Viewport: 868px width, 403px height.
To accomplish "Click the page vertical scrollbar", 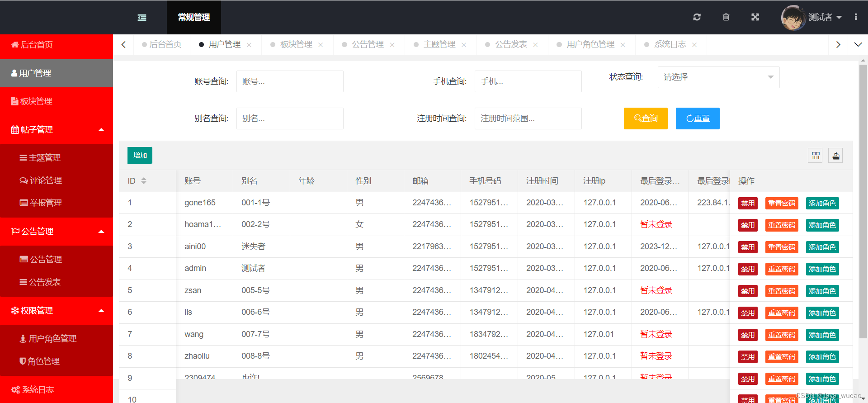I will (x=863, y=201).
